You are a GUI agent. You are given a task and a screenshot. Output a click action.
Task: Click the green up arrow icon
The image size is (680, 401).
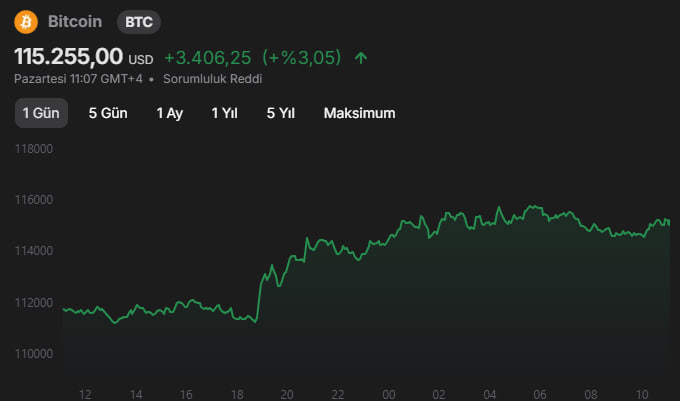point(361,58)
